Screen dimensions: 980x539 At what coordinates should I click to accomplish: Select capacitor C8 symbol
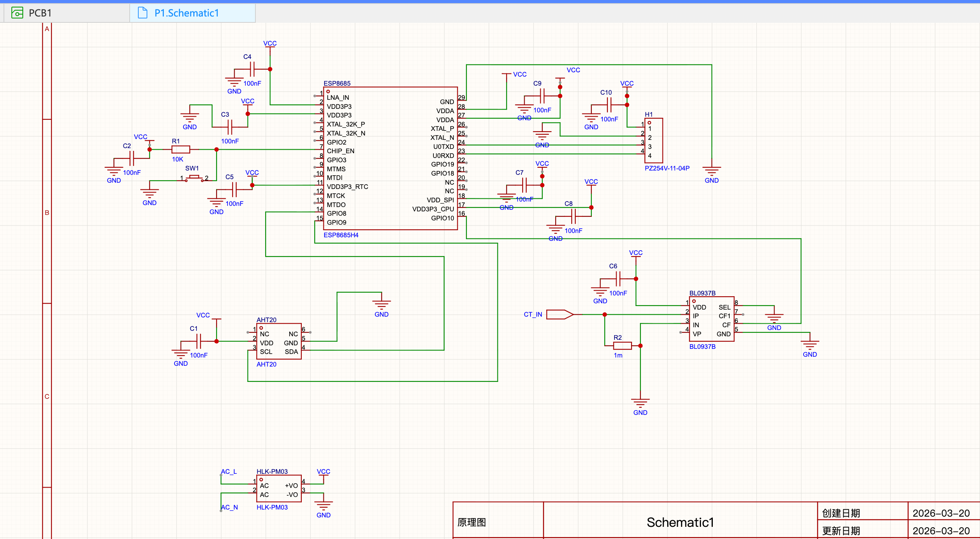pos(573,216)
